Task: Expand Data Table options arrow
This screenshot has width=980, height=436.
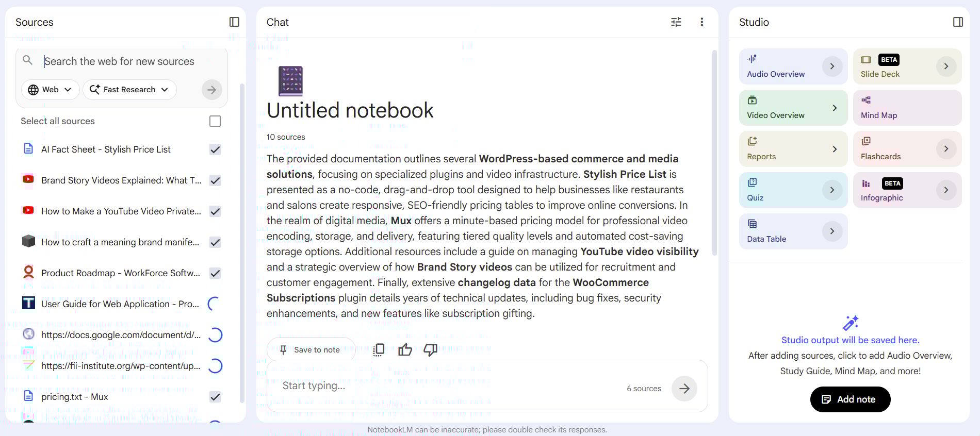Action: point(832,231)
